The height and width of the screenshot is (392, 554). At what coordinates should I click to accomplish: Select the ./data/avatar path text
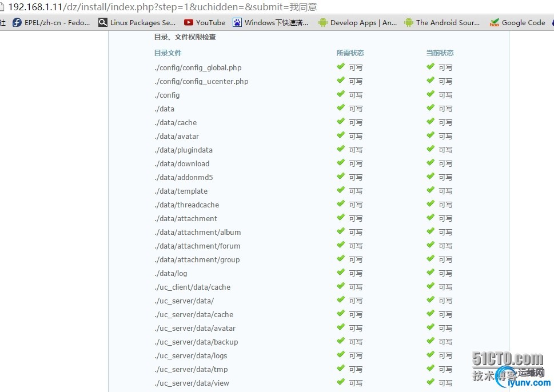[177, 137]
